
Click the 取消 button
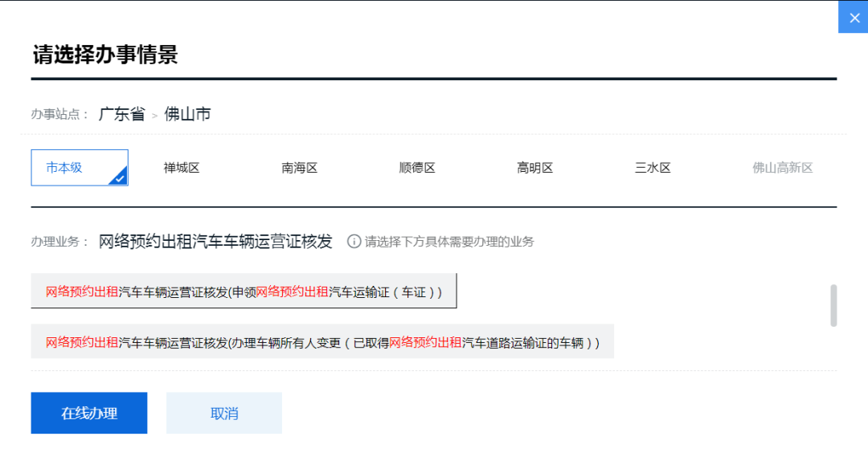tap(223, 413)
